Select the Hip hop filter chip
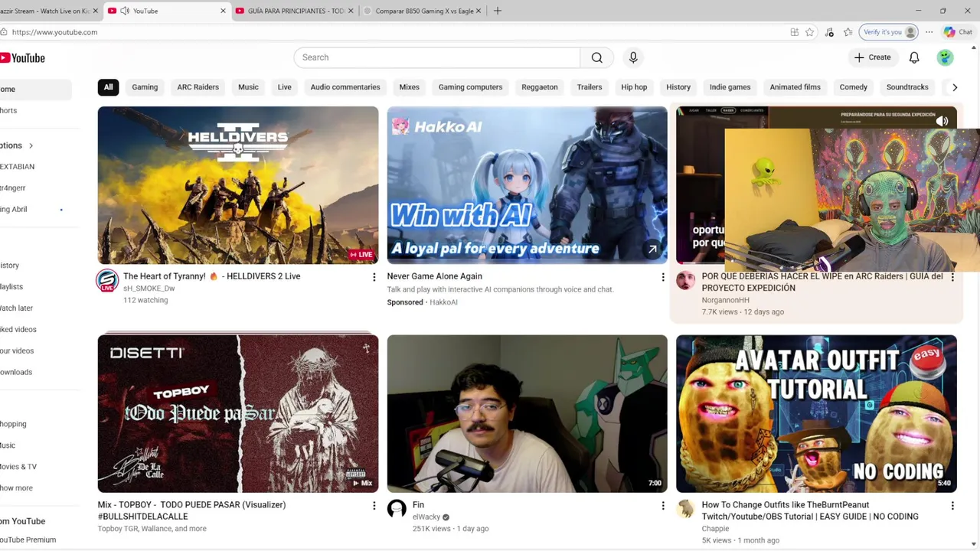The height and width of the screenshot is (551, 980). [x=634, y=87]
